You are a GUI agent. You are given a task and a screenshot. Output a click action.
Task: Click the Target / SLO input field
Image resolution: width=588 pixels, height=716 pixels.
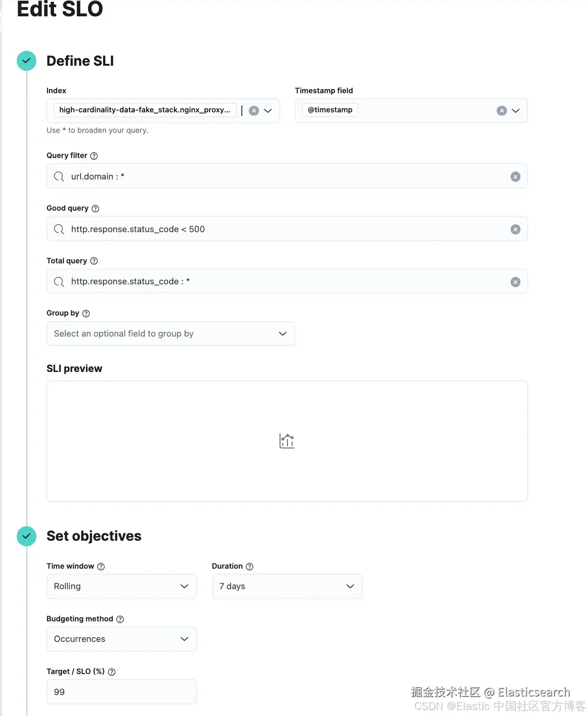[122, 692]
